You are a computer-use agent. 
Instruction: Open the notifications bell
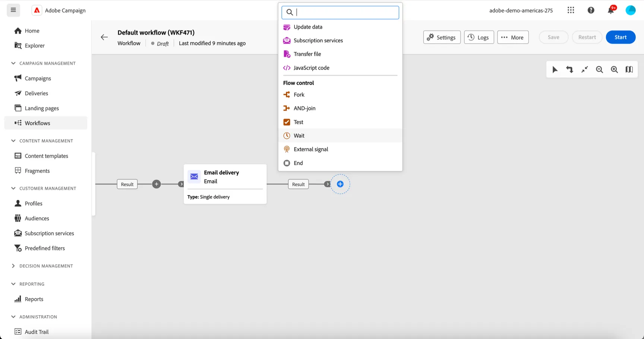click(611, 10)
